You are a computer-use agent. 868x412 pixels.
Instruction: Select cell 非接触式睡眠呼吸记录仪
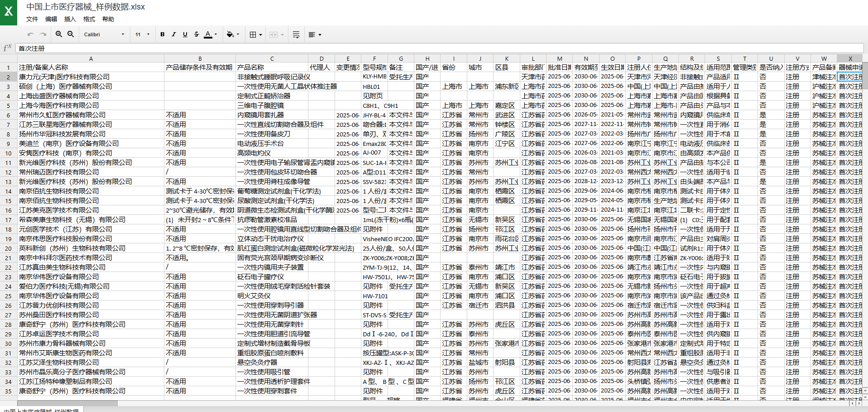[272, 77]
